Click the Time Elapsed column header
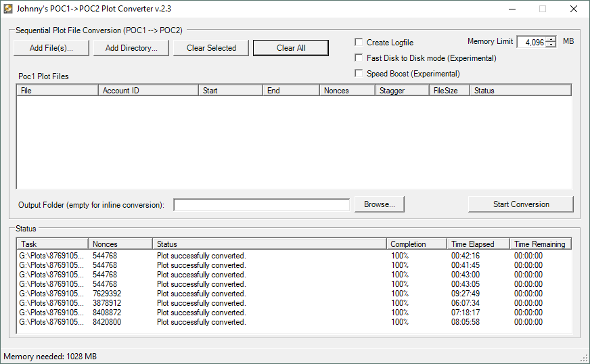Screen dimensions: 590x364 tap(478, 244)
